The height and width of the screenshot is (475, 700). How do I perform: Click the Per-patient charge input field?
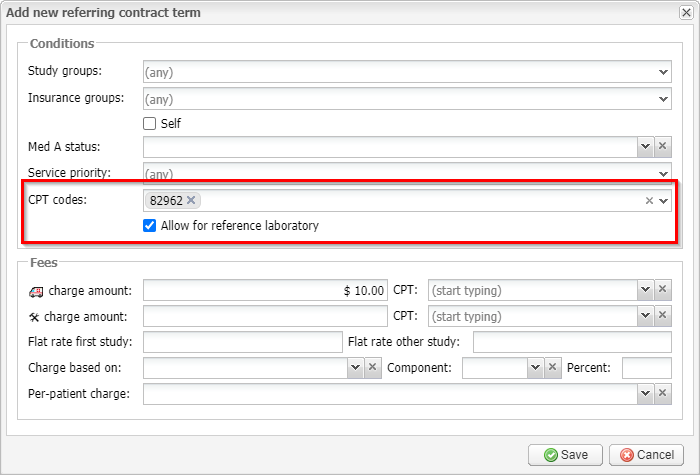[390, 394]
